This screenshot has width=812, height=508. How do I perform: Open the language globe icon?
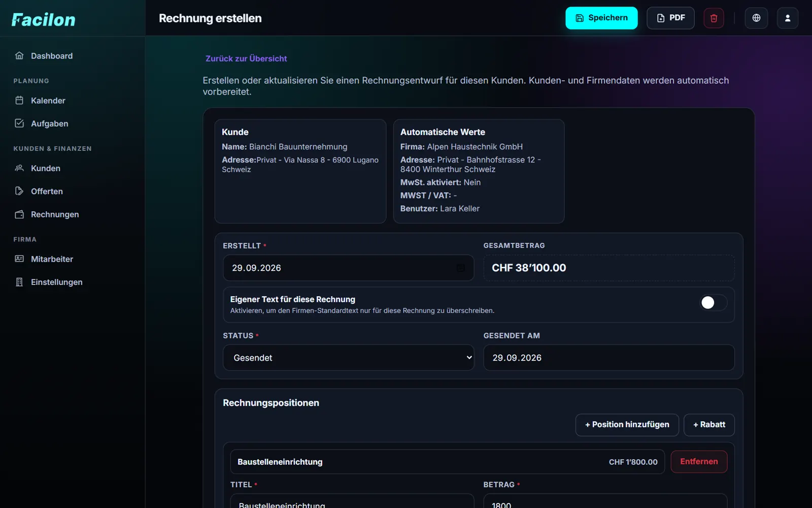coord(756,18)
